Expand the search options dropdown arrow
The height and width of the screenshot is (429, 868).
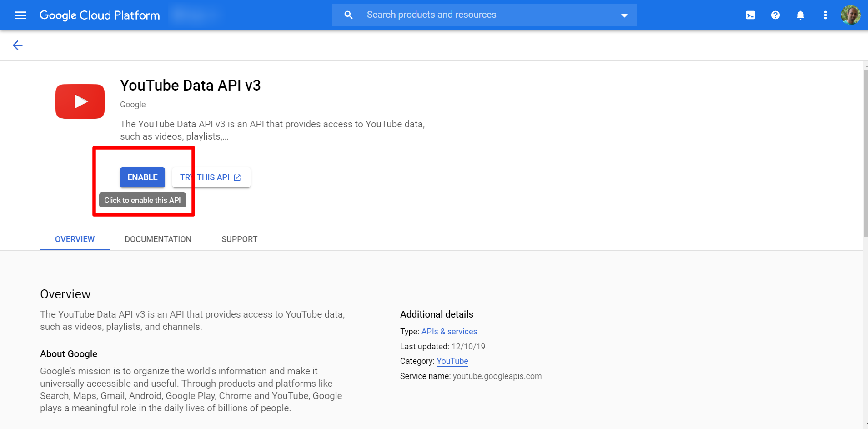point(625,15)
